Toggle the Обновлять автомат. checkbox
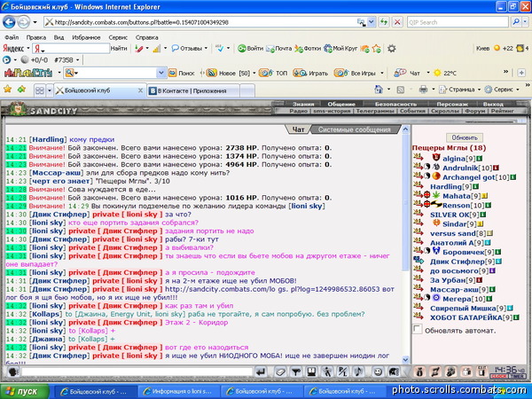Viewport: 532px width, 399px height. coord(418,329)
